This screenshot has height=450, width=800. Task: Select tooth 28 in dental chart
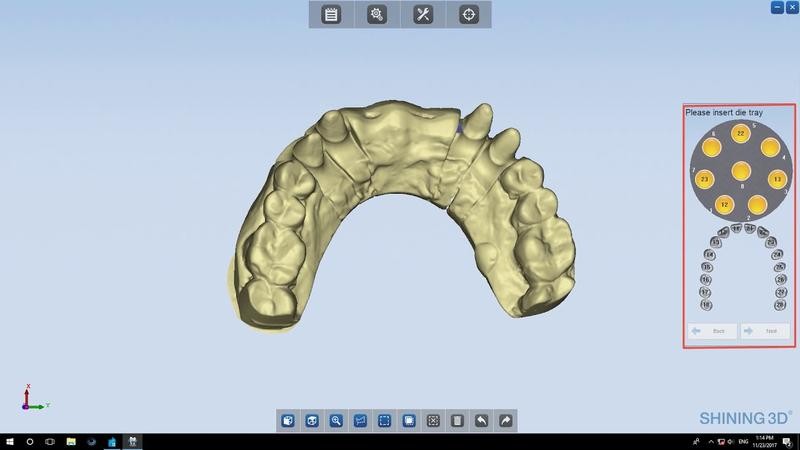click(781, 305)
